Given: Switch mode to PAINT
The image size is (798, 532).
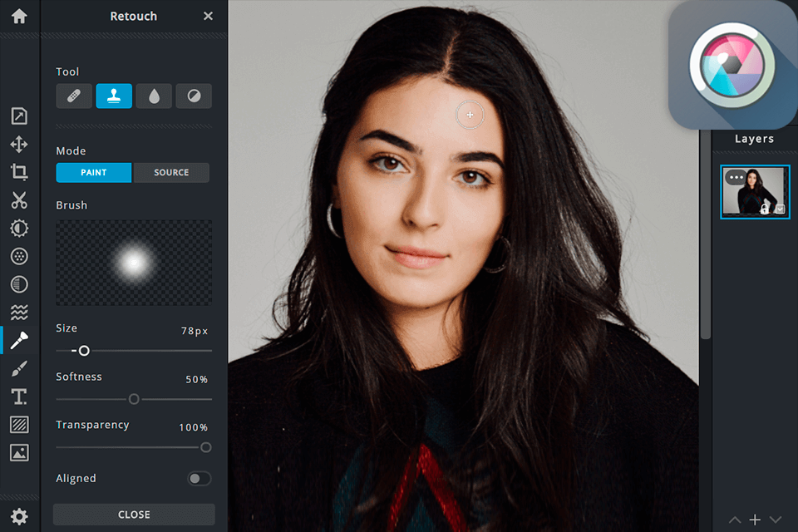Looking at the screenshot, I should pos(94,173).
